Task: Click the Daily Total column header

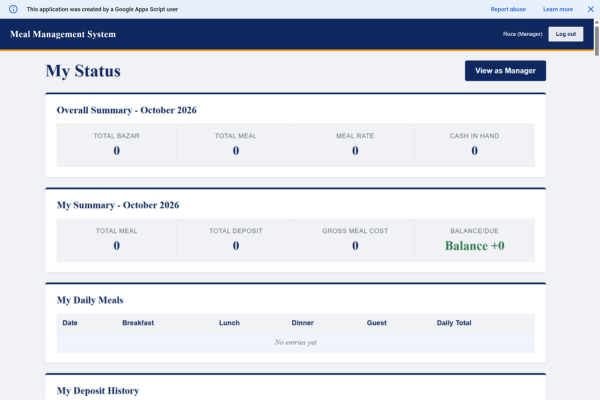Action: point(454,323)
